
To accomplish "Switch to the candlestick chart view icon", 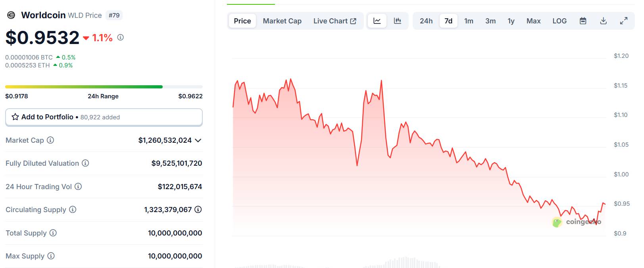I will click(397, 21).
